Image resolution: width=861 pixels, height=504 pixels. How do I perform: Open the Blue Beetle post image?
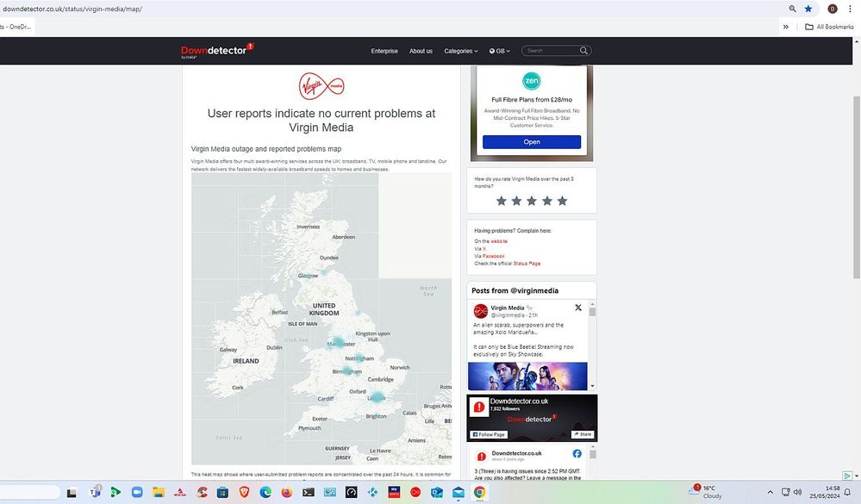click(527, 376)
